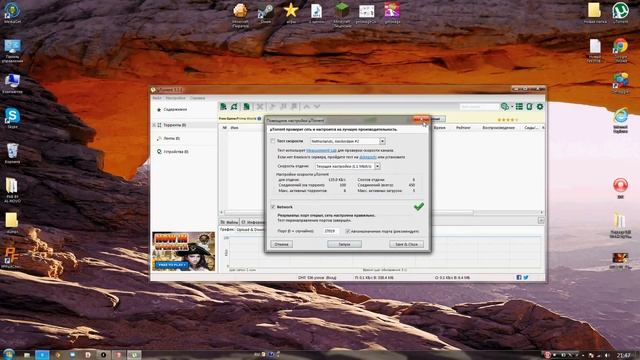Click the Move Down Queue arrow

click(317, 107)
